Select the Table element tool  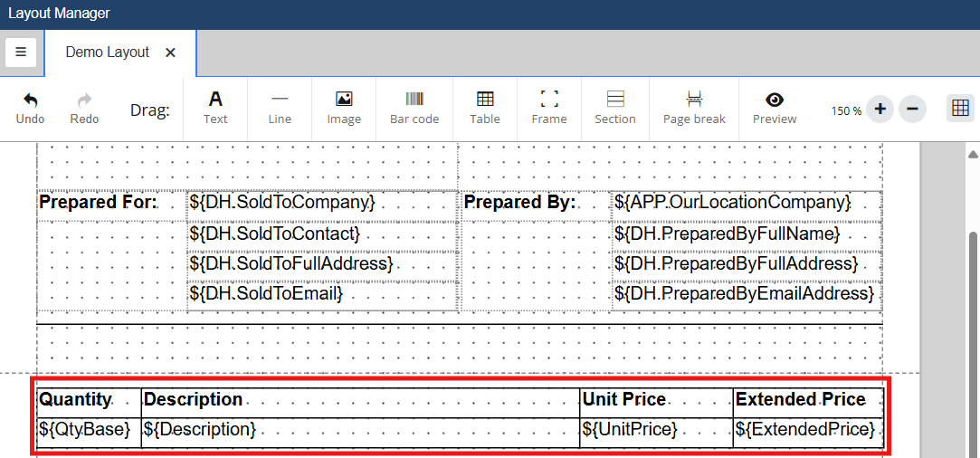[x=485, y=99]
